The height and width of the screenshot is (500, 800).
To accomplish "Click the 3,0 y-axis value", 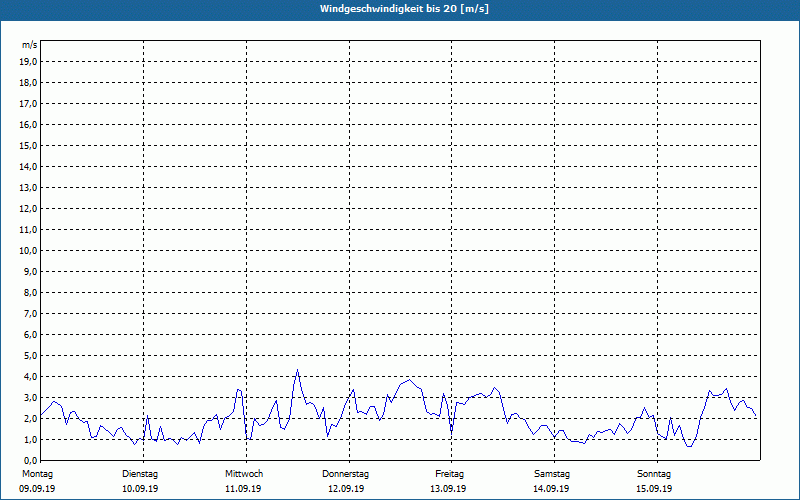I will (30, 397).
